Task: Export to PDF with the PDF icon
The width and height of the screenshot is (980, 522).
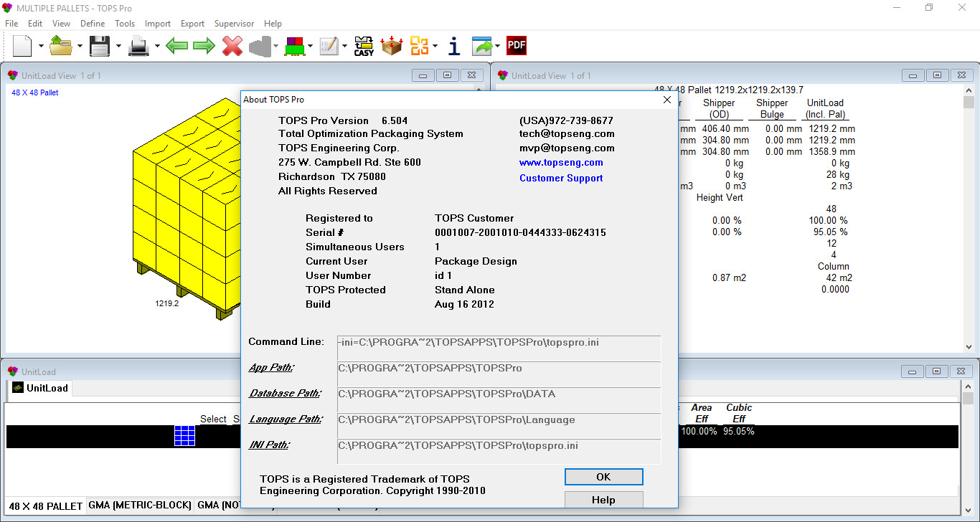Action: point(517,46)
